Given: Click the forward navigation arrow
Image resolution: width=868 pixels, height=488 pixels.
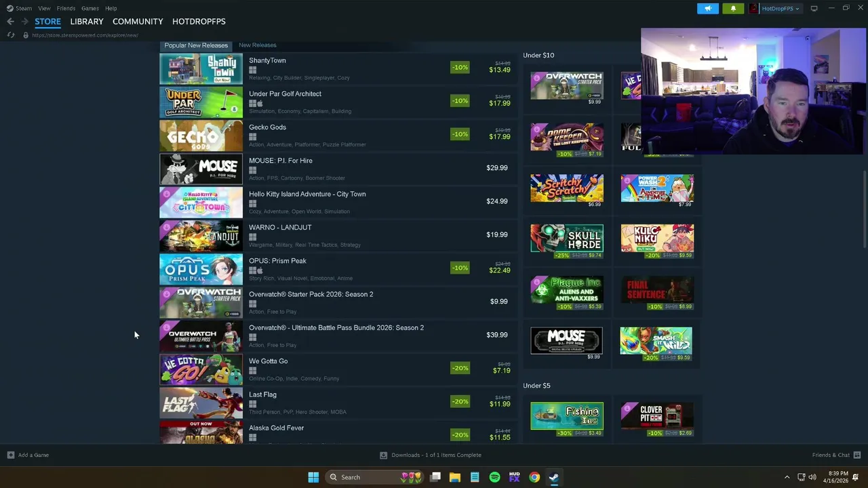Looking at the screenshot, I should pyautogui.click(x=25, y=22).
